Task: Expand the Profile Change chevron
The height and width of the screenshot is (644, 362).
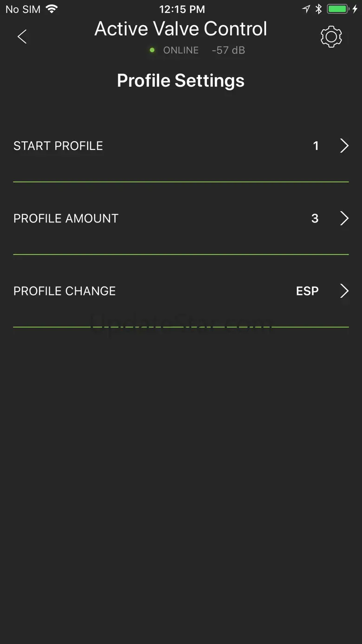Action: click(344, 291)
